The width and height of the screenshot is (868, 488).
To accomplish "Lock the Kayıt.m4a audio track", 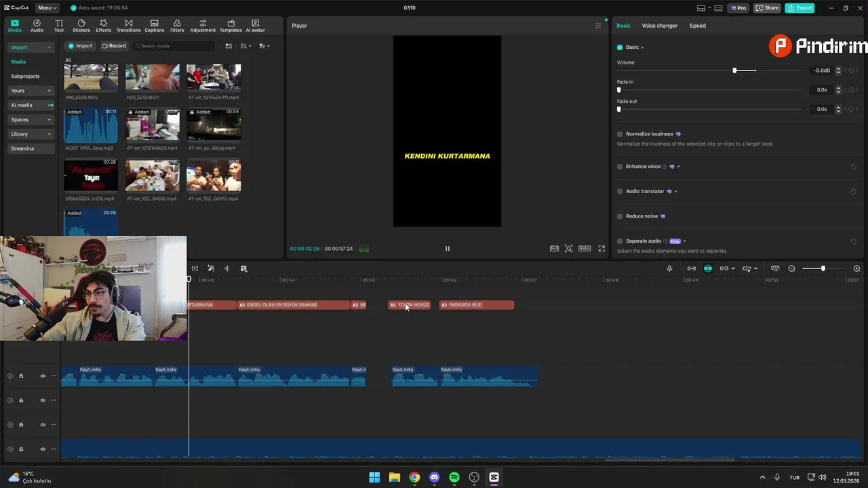I will point(21,376).
